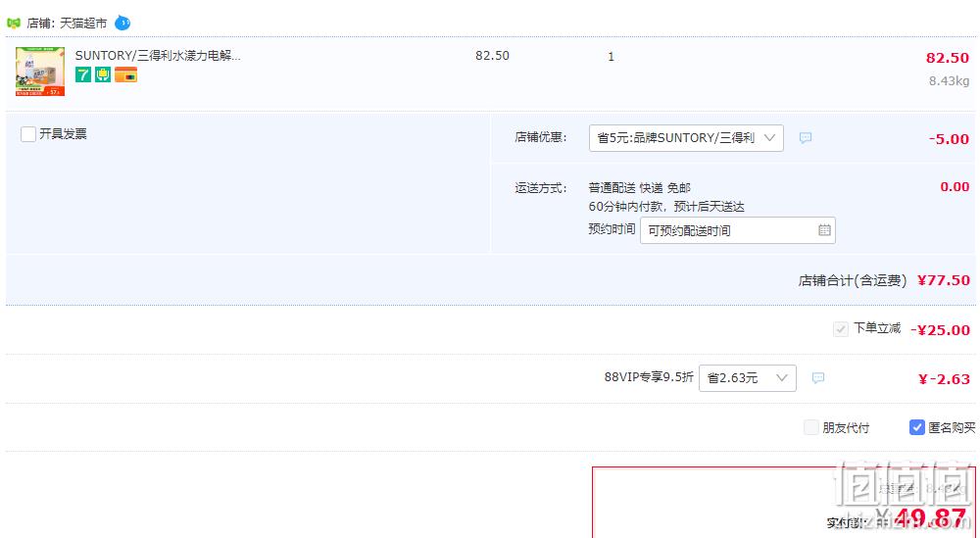Click the store discount amount -5.00
Viewport: 980px width, 538px height.
click(949, 139)
